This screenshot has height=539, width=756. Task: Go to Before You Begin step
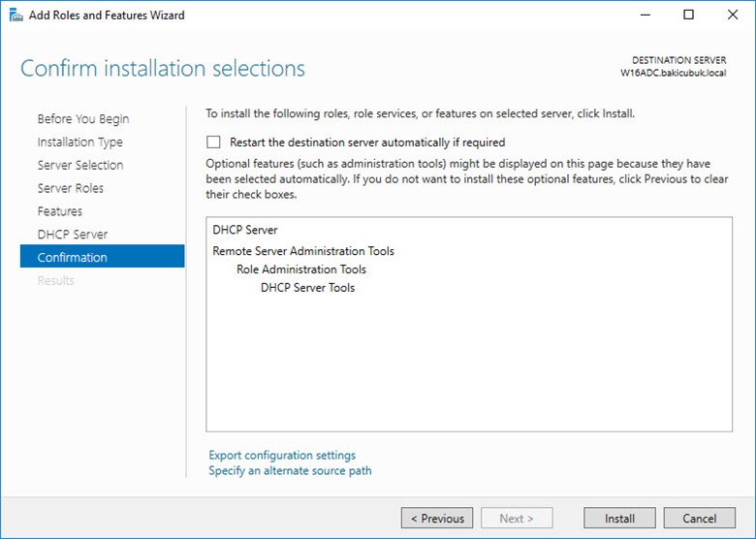point(82,119)
